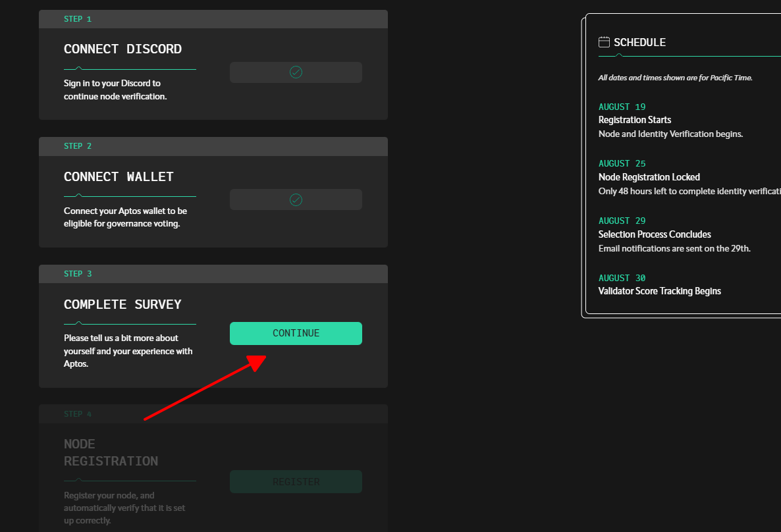Click the Schedule panel title
Screen dimensions: 781x532
click(639, 42)
